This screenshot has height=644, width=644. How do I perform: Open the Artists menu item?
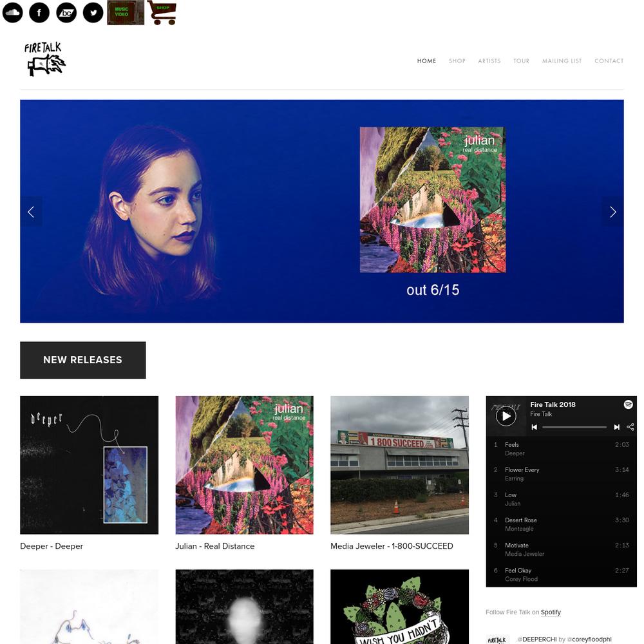pos(489,61)
